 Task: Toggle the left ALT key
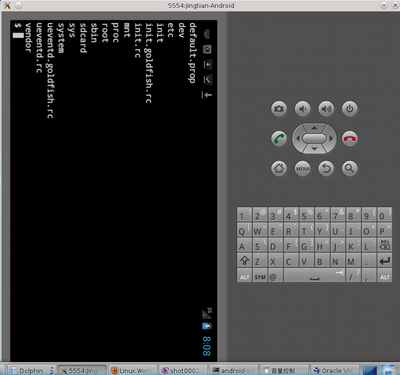[244, 276]
